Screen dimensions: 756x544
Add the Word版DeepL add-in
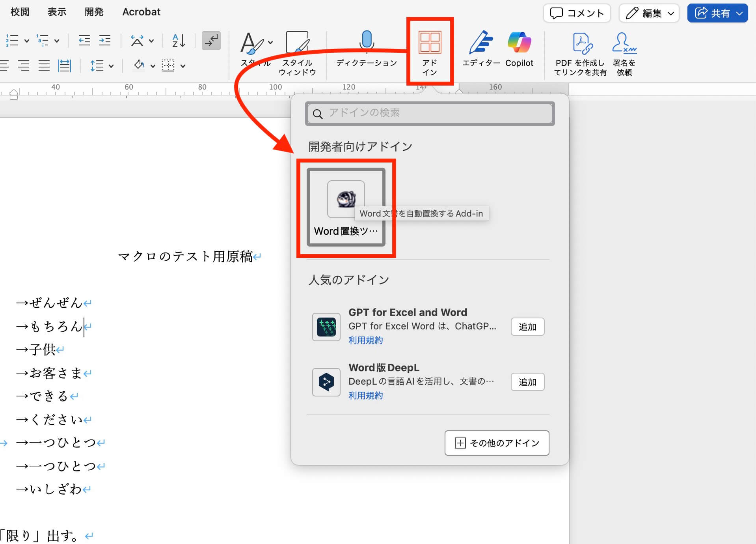[x=527, y=382]
